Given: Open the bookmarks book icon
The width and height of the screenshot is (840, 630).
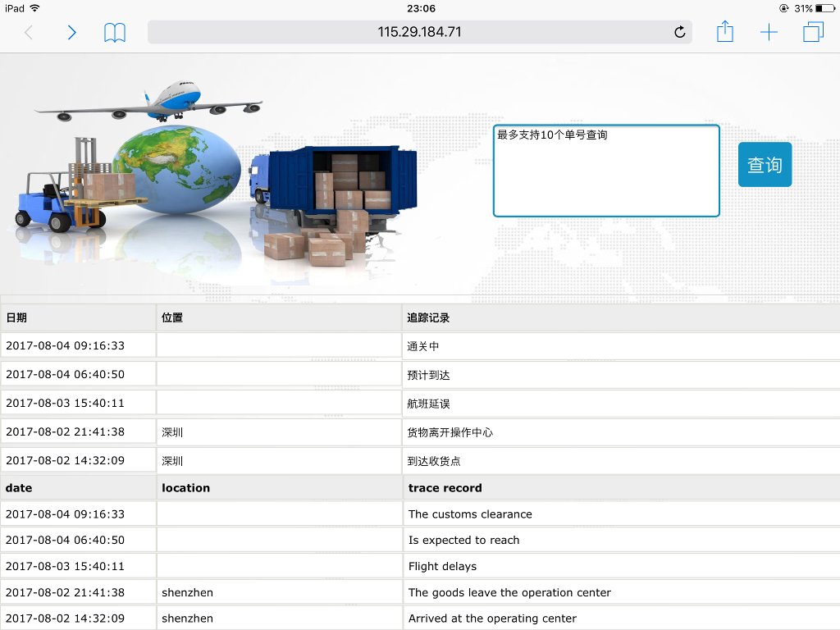Looking at the screenshot, I should coord(115,33).
